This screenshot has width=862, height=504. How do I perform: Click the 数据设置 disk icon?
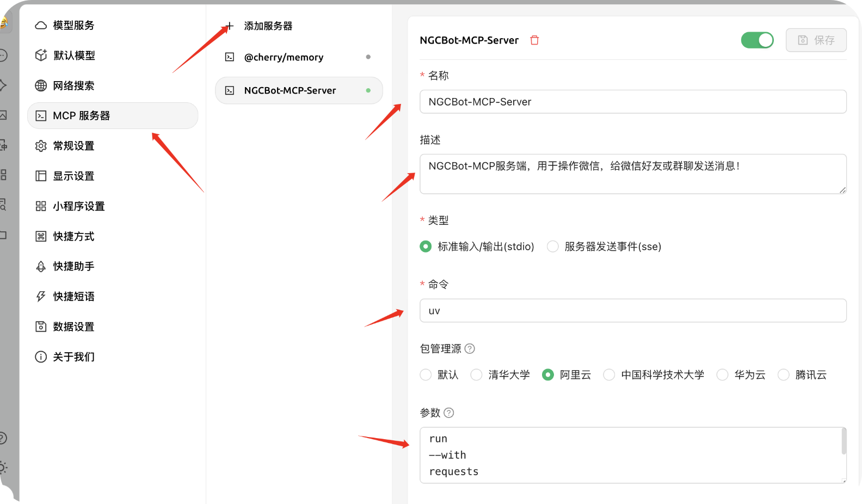41,327
